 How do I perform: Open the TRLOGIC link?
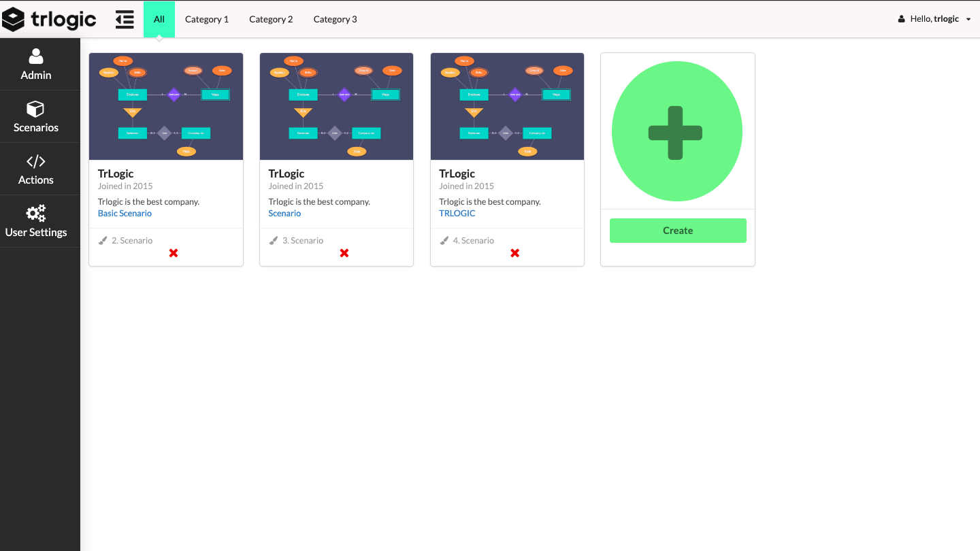click(457, 213)
